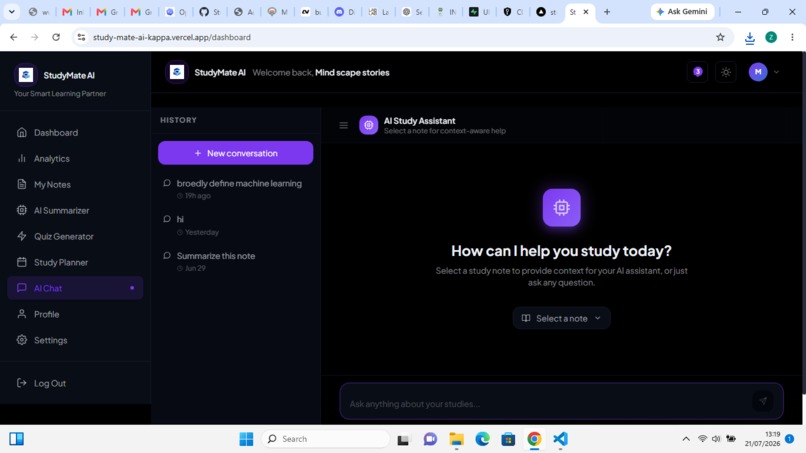Image resolution: width=806 pixels, height=453 pixels.
Task: Open the tab search dropdown arrow
Action: [x=11, y=11]
